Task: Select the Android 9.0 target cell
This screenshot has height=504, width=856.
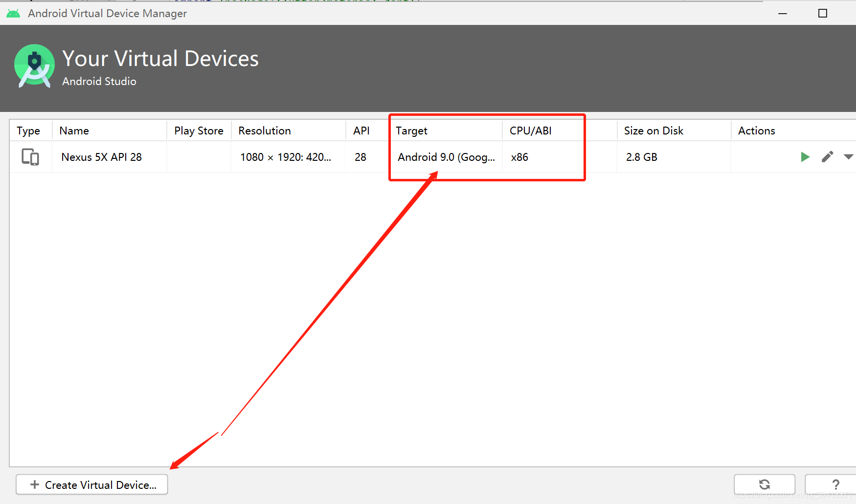Action: (x=447, y=157)
